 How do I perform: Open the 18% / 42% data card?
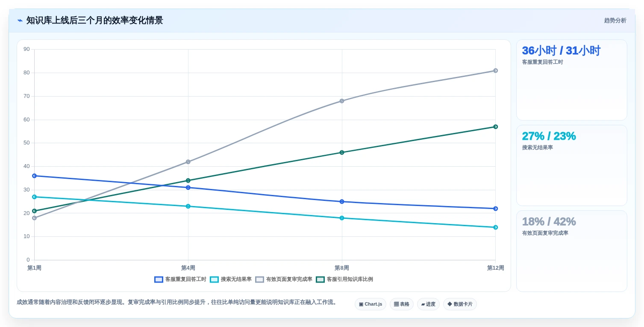572,251
